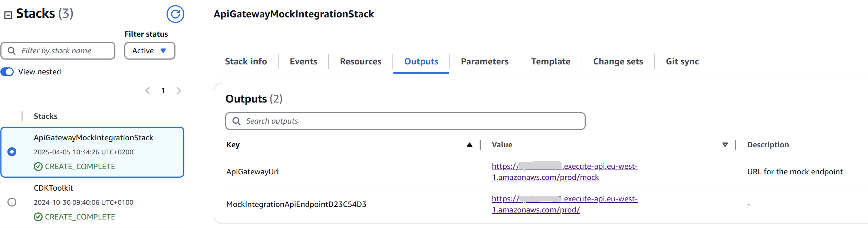
Task: Open the Stack info tab
Action: click(x=246, y=61)
